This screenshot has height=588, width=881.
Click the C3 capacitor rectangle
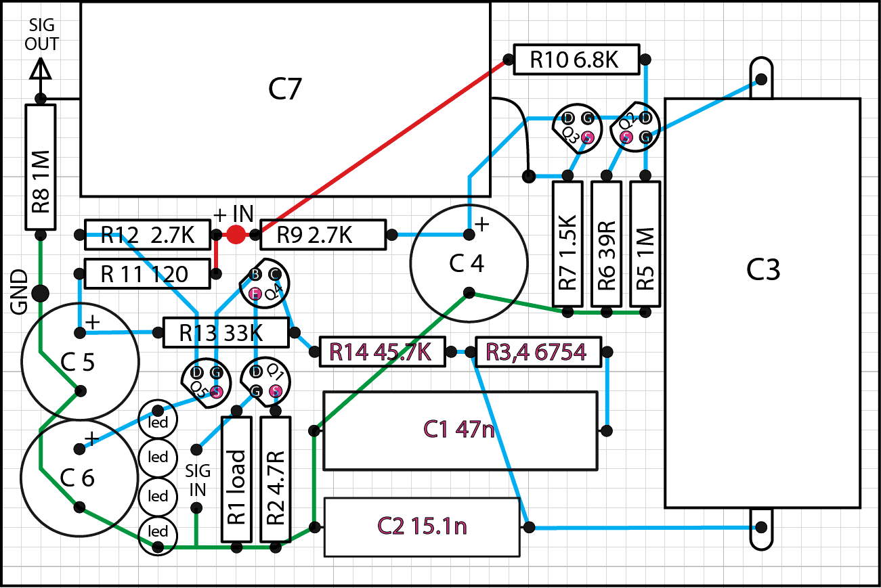click(x=762, y=302)
